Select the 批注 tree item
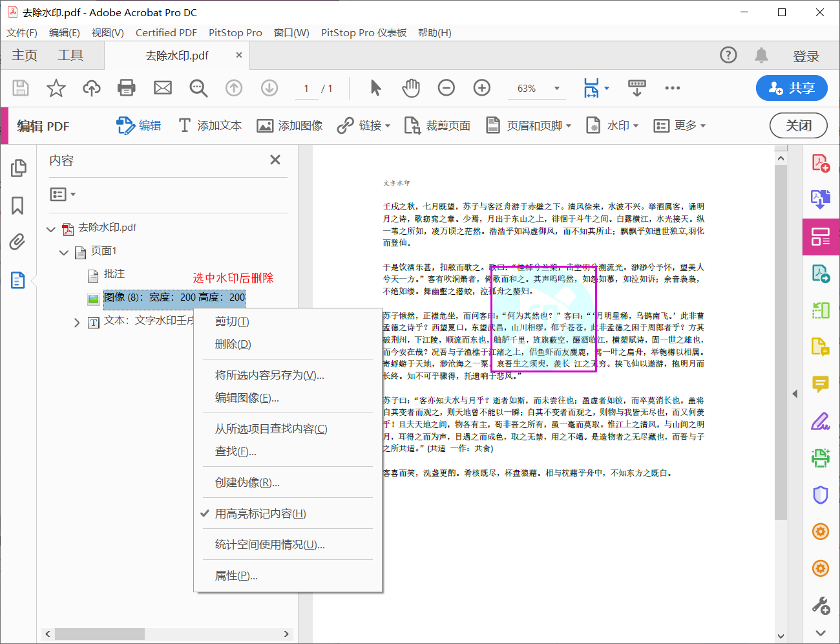The height and width of the screenshot is (644, 840). [x=114, y=274]
